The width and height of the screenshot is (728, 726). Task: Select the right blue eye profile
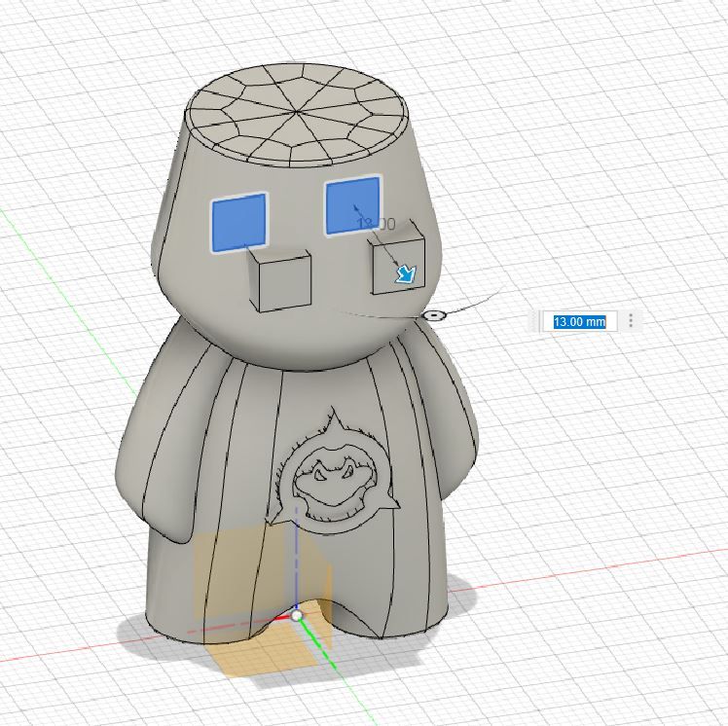(353, 205)
